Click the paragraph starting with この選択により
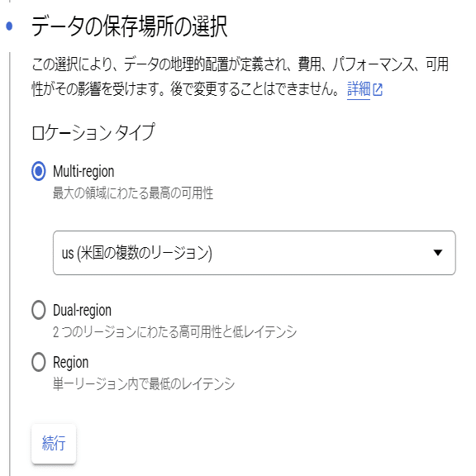 [240, 77]
